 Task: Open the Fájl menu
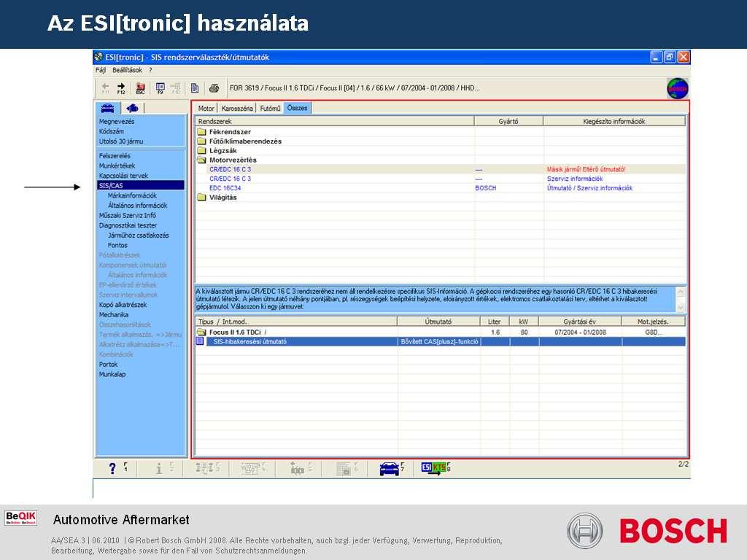click(101, 70)
